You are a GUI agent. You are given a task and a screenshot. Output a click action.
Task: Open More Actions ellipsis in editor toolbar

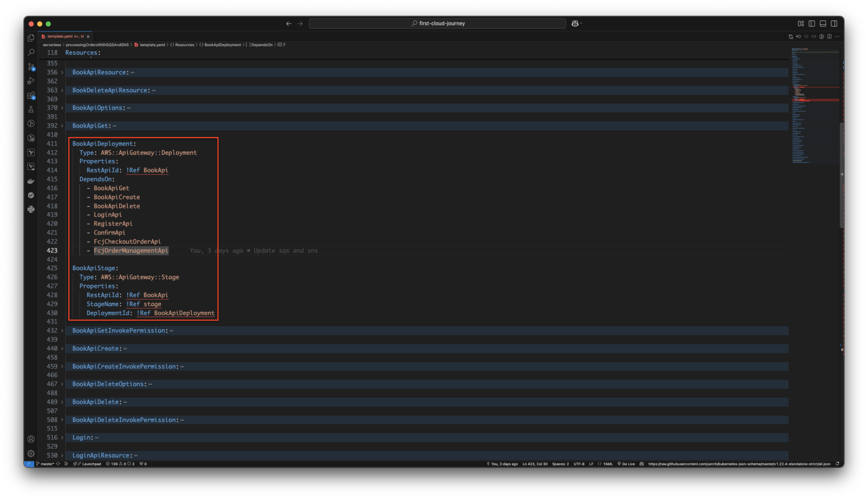point(837,36)
